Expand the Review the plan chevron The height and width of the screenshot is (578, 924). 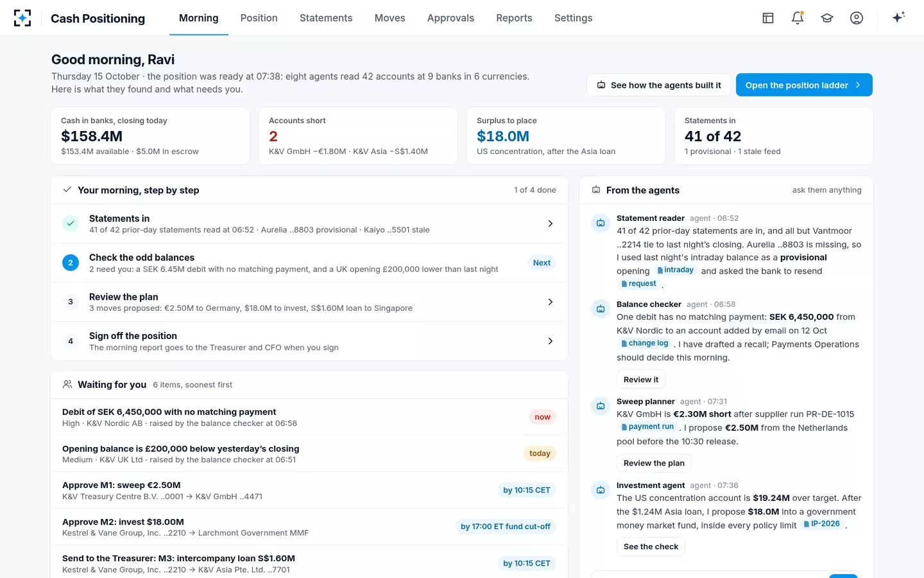550,302
